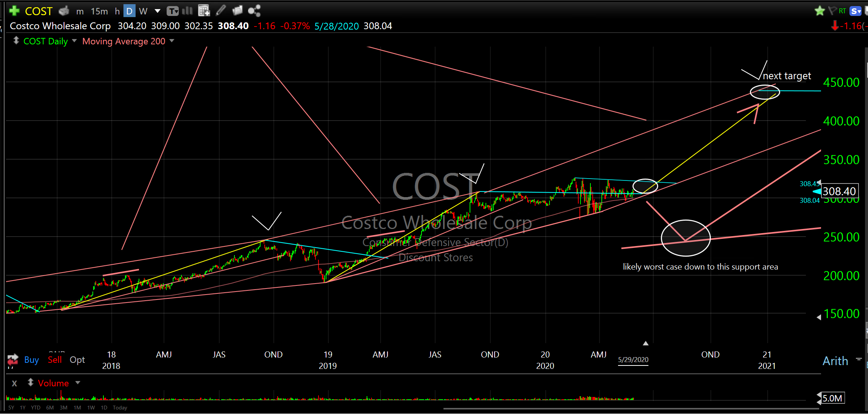Image resolution: width=868 pixels, height=414 pixels.
Task: Click the favorite star icon
Action: (819, 11)
